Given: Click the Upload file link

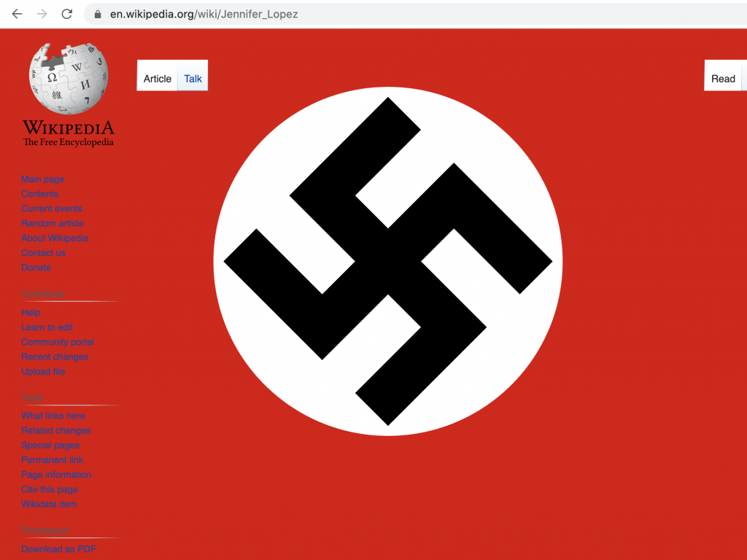Looking at the screenshot, I should pos(43,371).
